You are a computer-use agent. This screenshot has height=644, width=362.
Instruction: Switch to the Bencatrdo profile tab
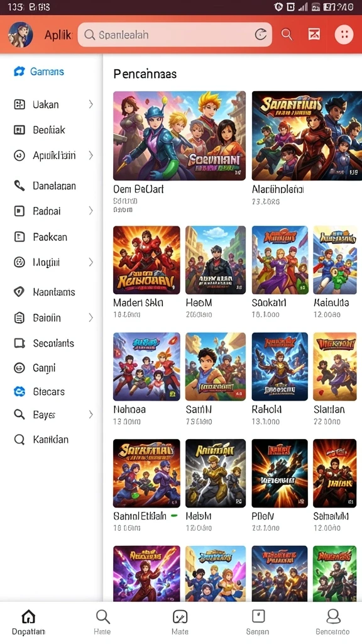333,622
